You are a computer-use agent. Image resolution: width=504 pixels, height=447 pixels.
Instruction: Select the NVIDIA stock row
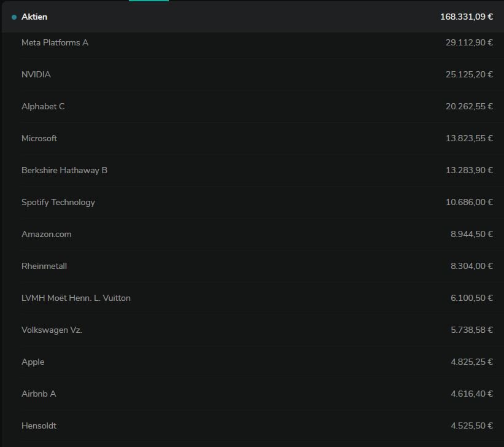(x=36, y=75)
